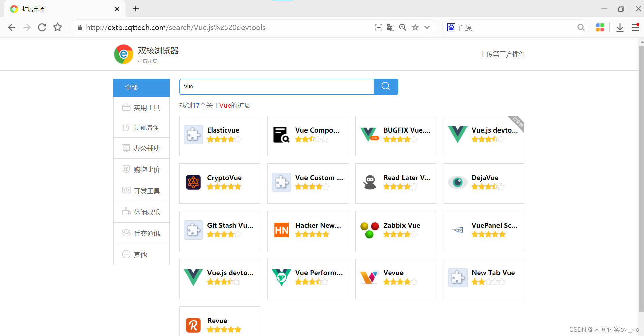Click the Revue orange R icon
This screenshot has width=644, height=336.
193,325
